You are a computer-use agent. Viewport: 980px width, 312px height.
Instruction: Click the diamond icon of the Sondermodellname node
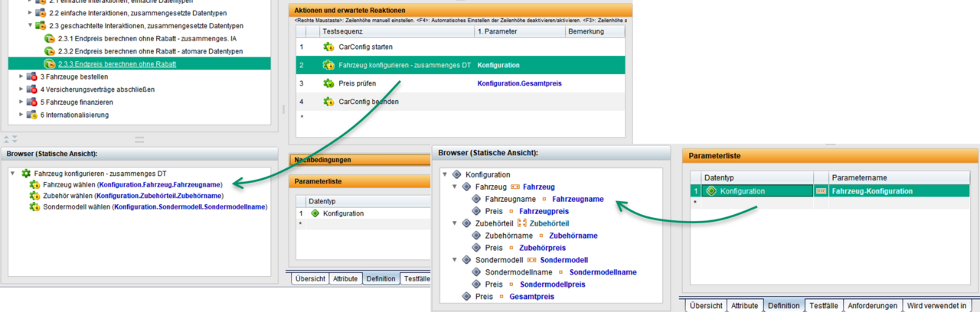[477, 272]
